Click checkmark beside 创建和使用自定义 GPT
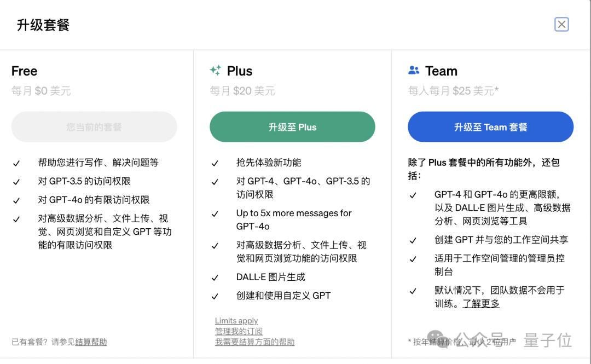This screenshot has height=364, width=591. (215, 296)
